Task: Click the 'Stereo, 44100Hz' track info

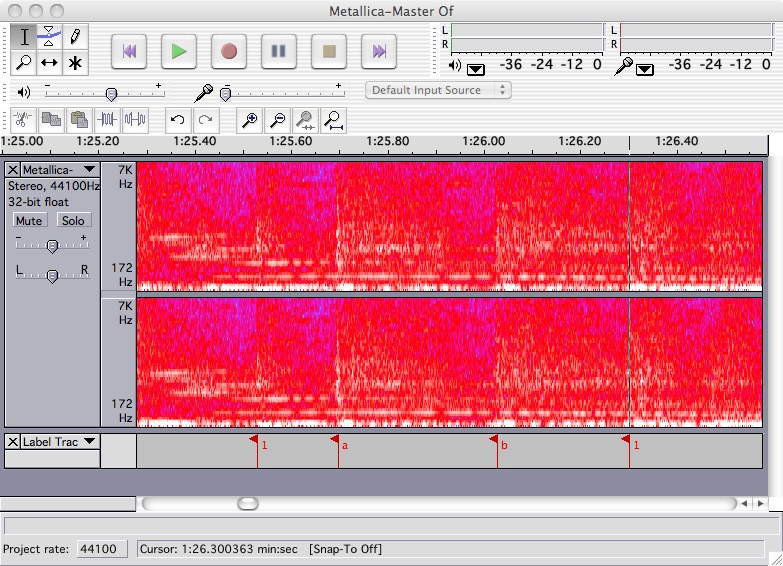Action: [x=53, y=186]
